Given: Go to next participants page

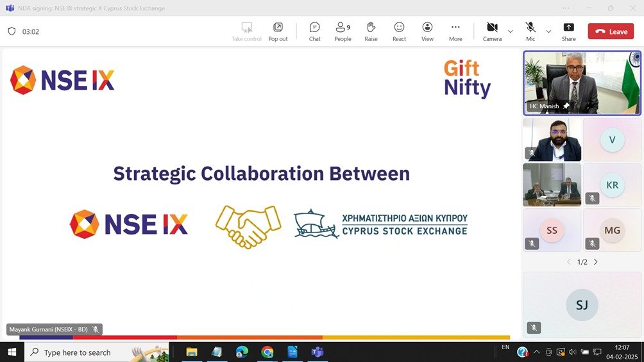Looking at the screenshot, I should click(595, 262).
